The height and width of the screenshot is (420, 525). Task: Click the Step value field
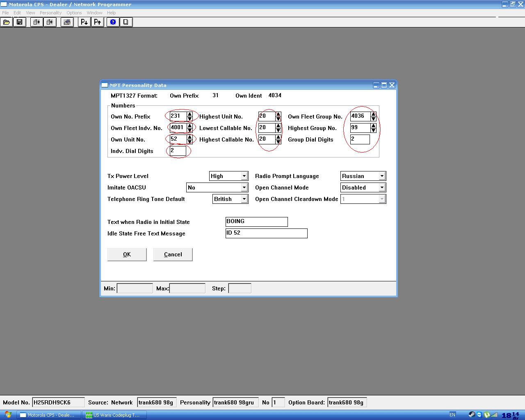tap(240, 288)
